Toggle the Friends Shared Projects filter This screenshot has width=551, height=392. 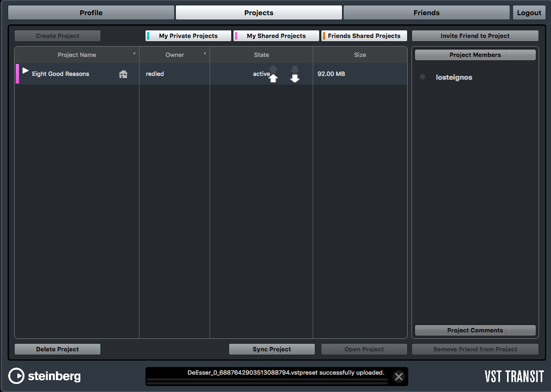(364, 36)
